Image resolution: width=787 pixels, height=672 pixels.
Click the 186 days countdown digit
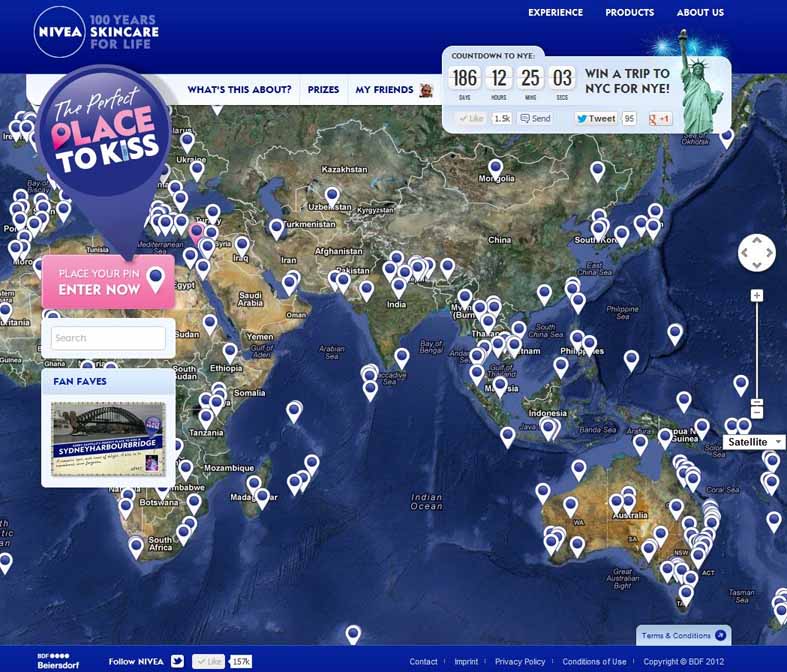pyautogui.click(x=464, y=78)
